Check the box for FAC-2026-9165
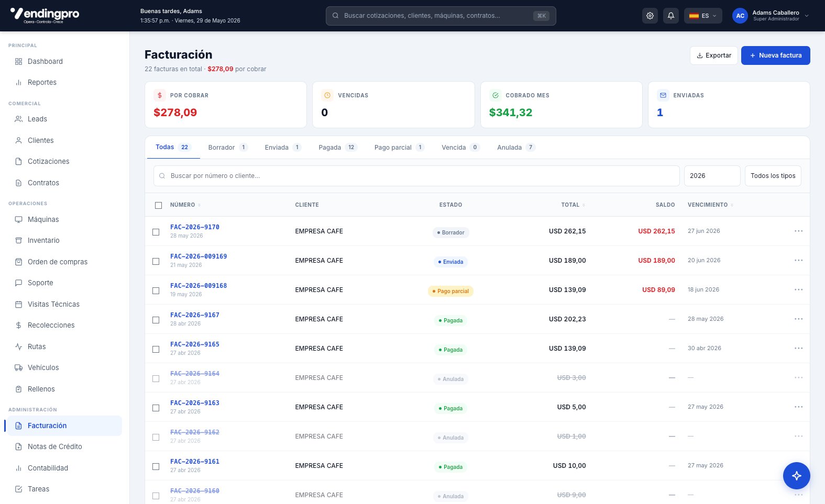The height and width of the screenshot is (504, 825). 156,349
